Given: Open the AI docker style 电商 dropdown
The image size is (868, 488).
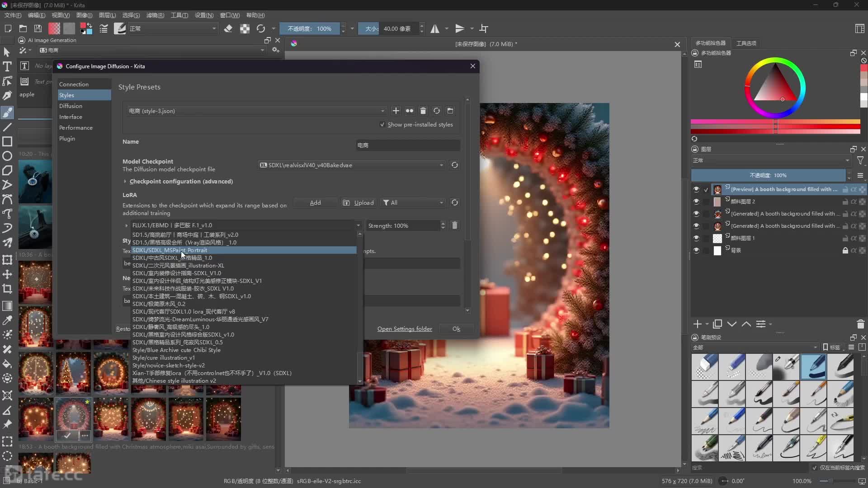Looking at the screenshot, I should click(152, 50).
